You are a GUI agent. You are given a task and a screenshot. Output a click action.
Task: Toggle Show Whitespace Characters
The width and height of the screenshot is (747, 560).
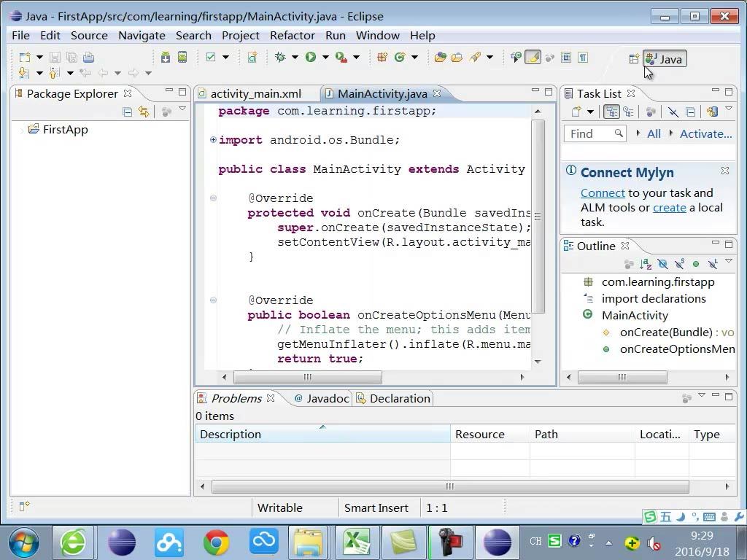[x=583, y=58]
